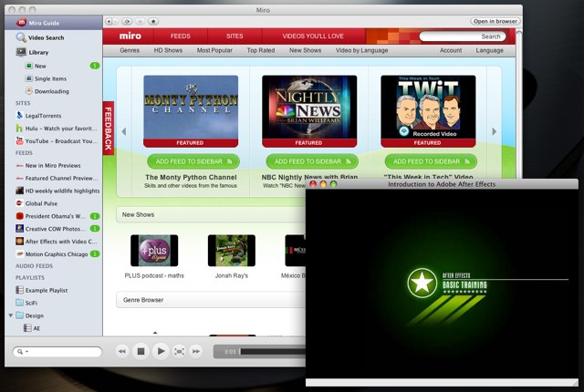Select Global Pulse feed
Viewport: 584px width, 392px height.
point(53,203)
